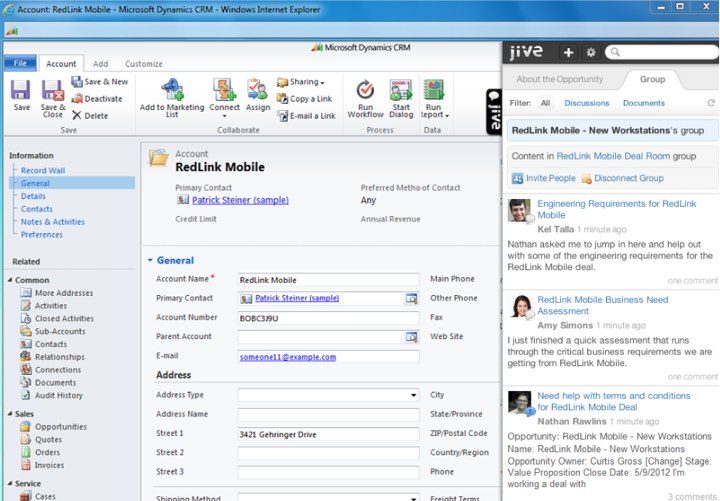The height and width of the screenshot is (501, 720).
Task: Open the Sharing dropdown menu
Action: coord(301,82)
